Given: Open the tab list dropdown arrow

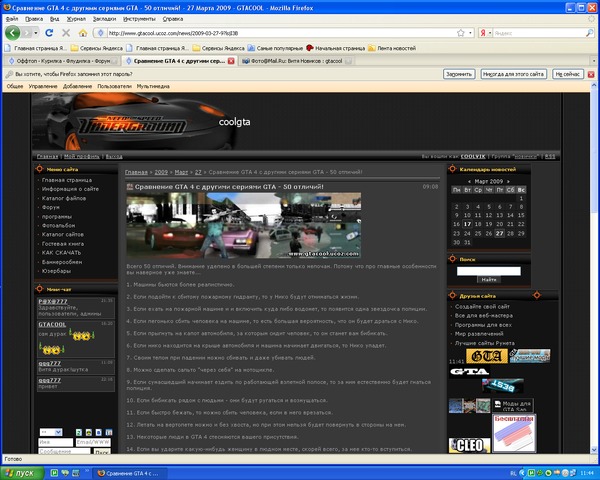Looking at the screenshot, I should [594, 61].
